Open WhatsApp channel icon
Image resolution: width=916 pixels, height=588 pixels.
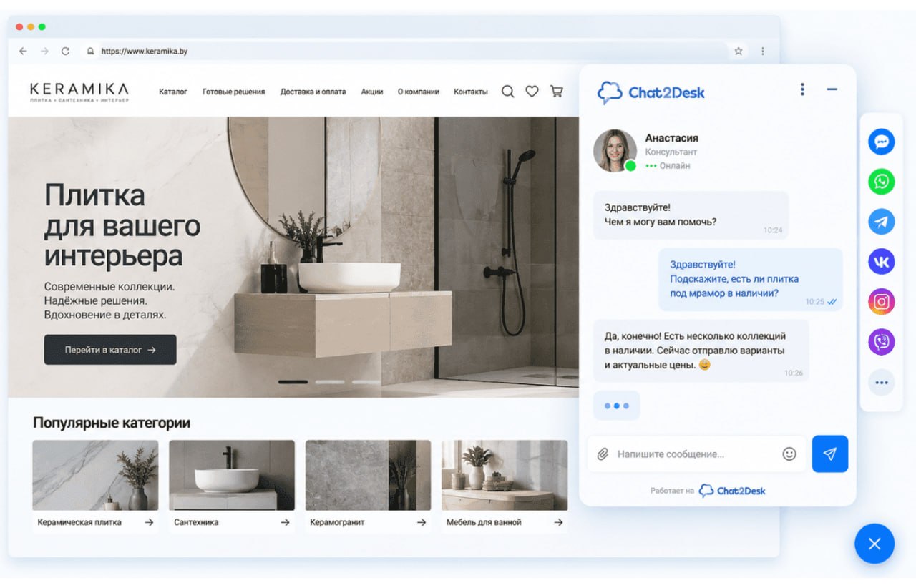tap(881, 182)
